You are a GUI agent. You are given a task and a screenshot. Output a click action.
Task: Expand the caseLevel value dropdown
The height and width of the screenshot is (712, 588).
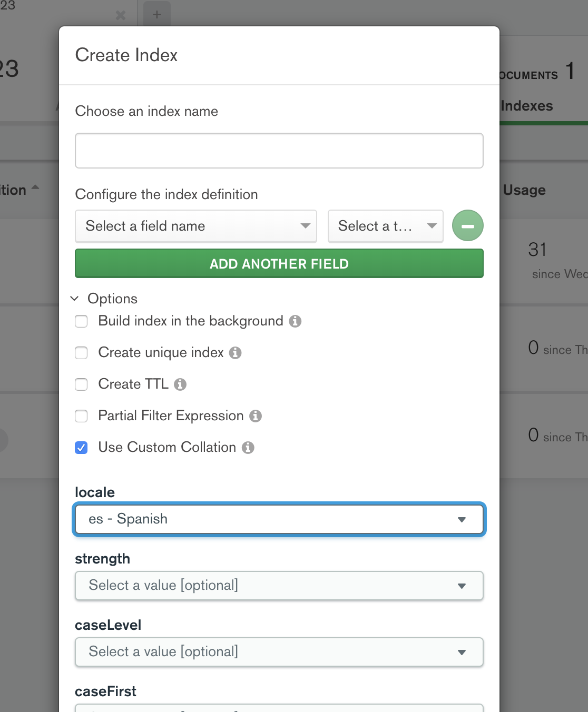[279, 652]
